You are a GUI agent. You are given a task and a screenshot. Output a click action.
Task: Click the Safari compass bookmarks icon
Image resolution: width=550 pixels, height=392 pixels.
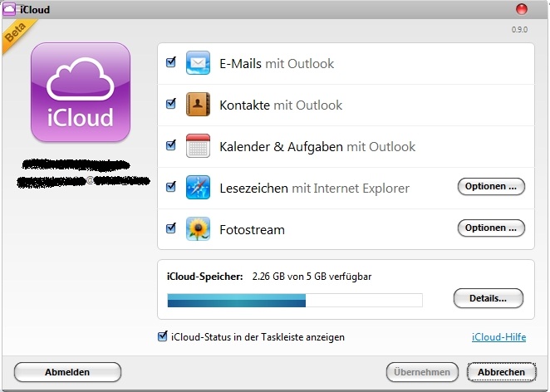tap(198, 187)
